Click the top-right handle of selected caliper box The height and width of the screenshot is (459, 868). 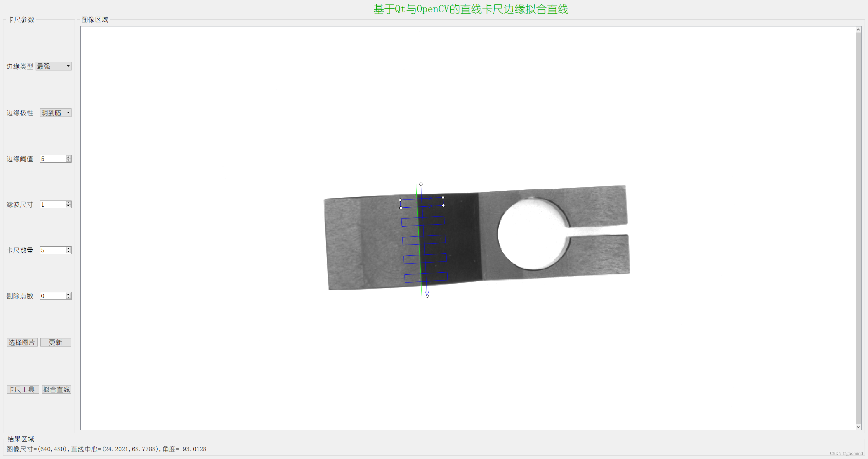pyautogui.click(x=443, y=197)
